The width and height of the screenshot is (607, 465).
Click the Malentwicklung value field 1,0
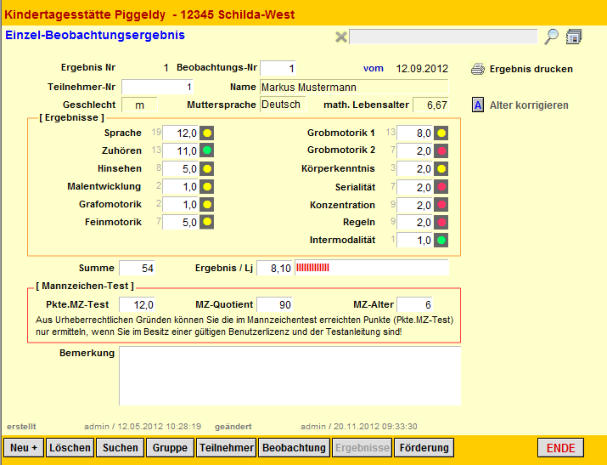click(181, 187)
